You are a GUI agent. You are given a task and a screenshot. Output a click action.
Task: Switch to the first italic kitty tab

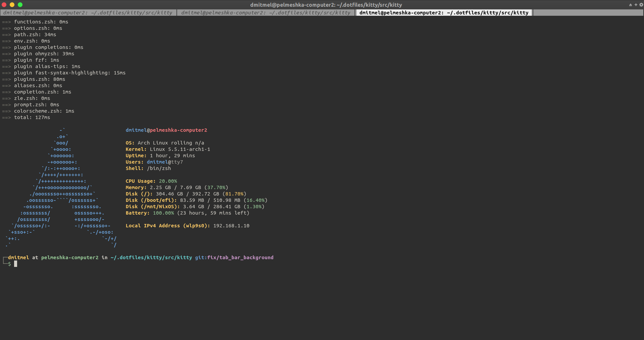[88, 13]
